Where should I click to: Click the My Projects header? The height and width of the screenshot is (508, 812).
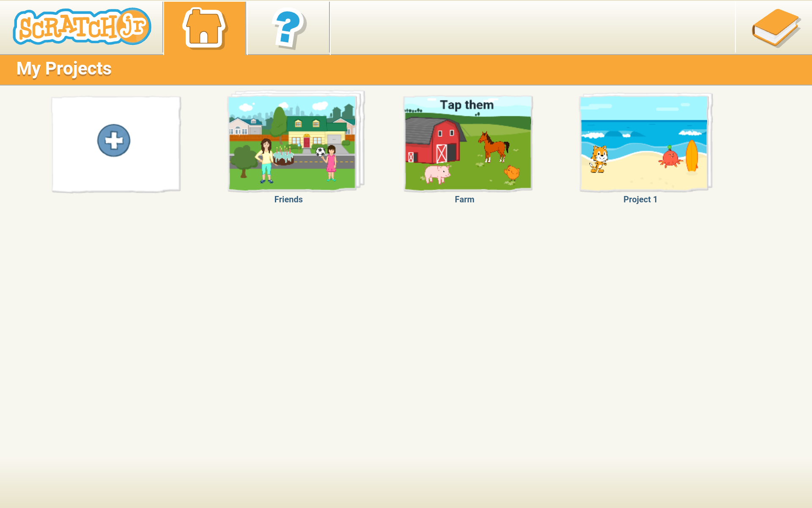click(x=64, y=68)
